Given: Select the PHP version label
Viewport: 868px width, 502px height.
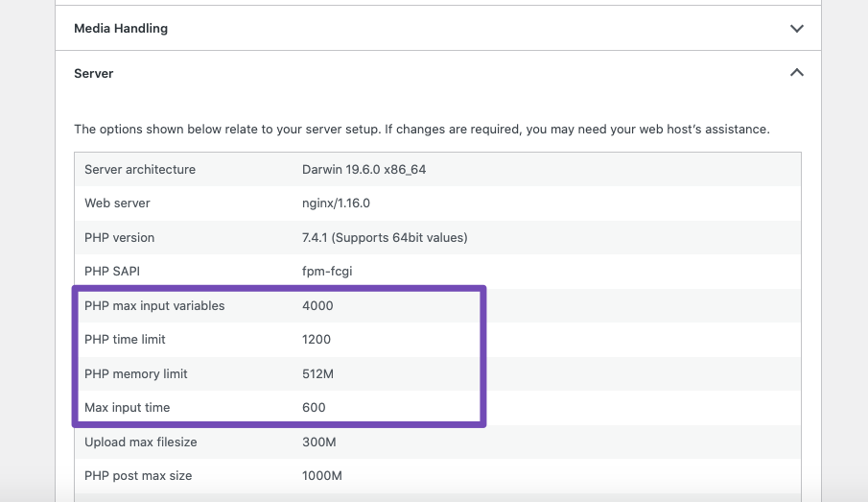Looking at the screenshot, I should (x=120, y=238).
